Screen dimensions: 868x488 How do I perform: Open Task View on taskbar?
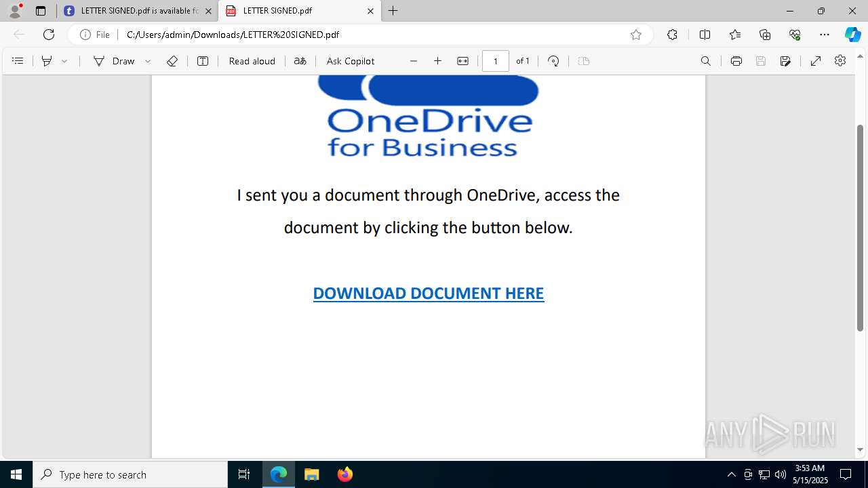pyautogui.click(x=244, y=474)
